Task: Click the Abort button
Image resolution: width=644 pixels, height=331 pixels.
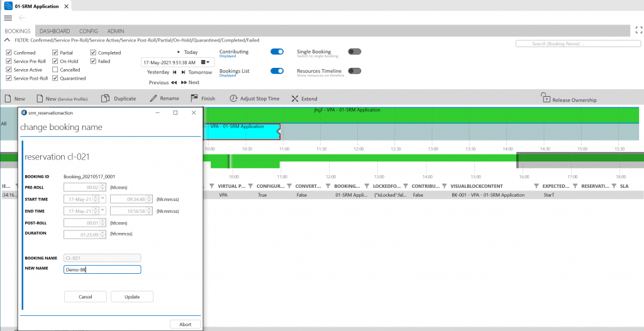Action: tap(186, 324)
